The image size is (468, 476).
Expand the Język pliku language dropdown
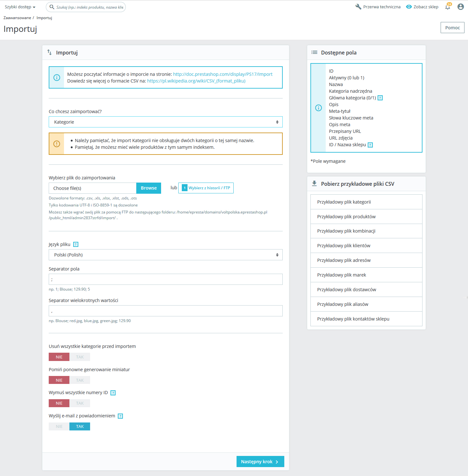tap(166, 255)
